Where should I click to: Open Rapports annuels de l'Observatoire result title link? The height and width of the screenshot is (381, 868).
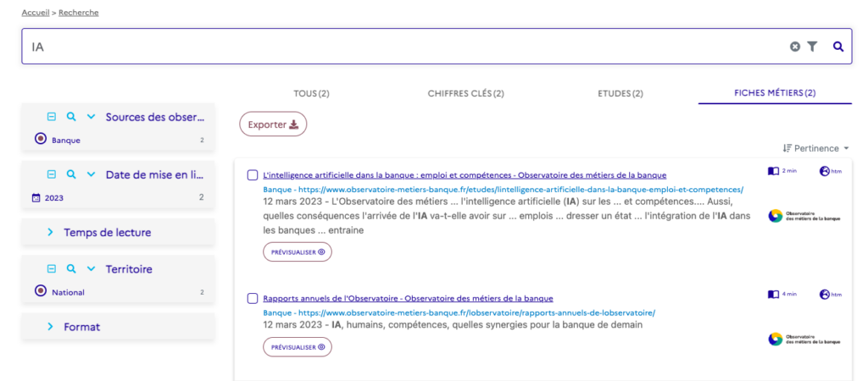coord(408,299)
